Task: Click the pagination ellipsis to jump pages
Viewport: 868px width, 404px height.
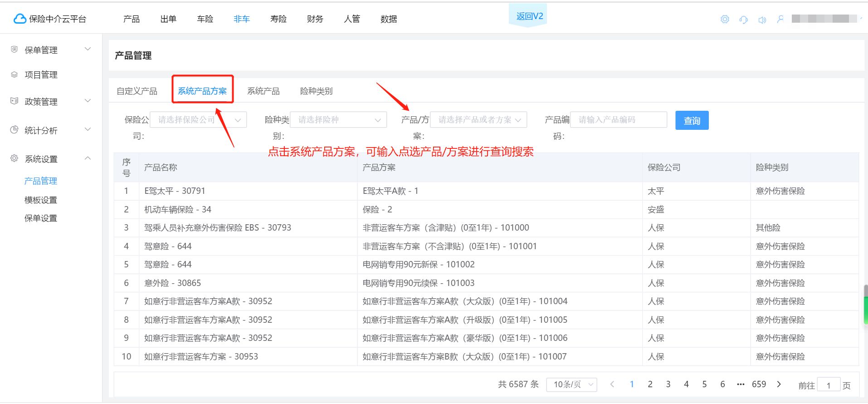Action: point(741,384)
